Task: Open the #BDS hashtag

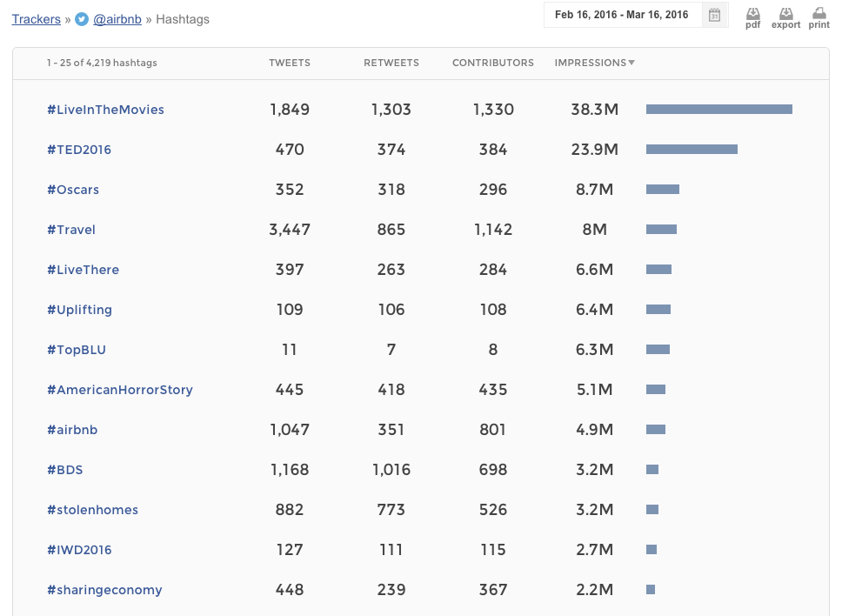Action: coord(65,470)
